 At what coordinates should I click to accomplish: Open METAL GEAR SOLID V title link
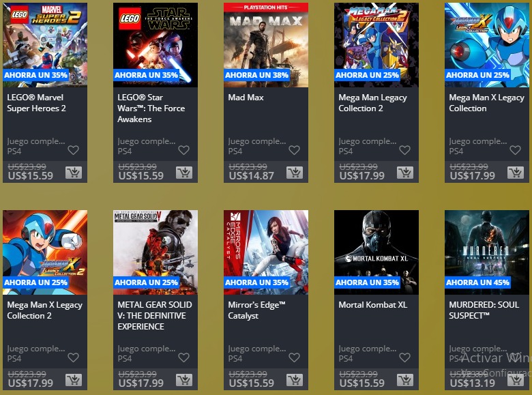click(155, 316)
